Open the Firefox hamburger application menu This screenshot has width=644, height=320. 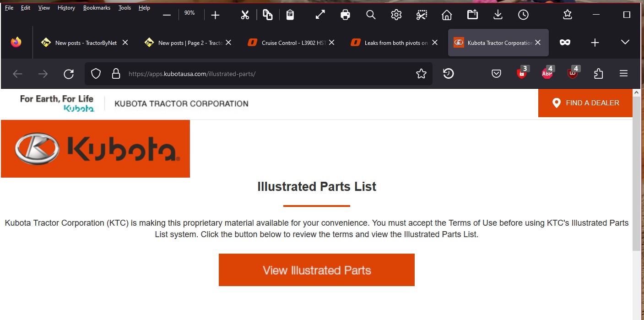point(623,74)
